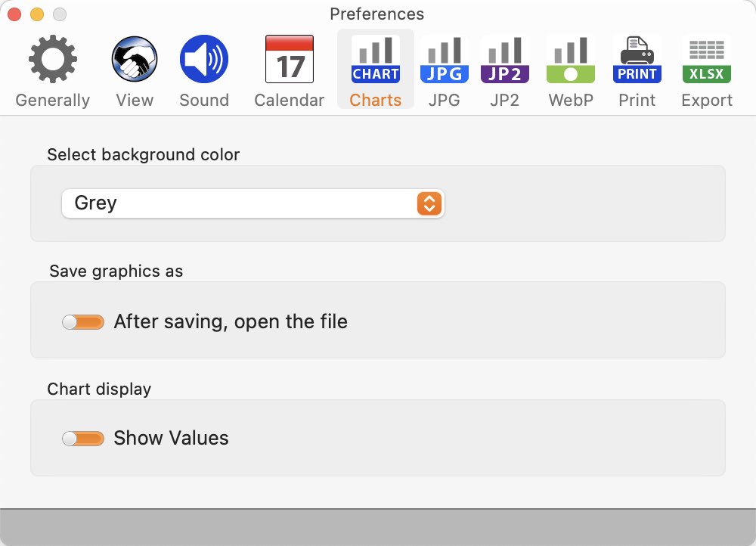Click the Calendar tab label text
This screenshot has height=546, width=756.
[290, 100]
